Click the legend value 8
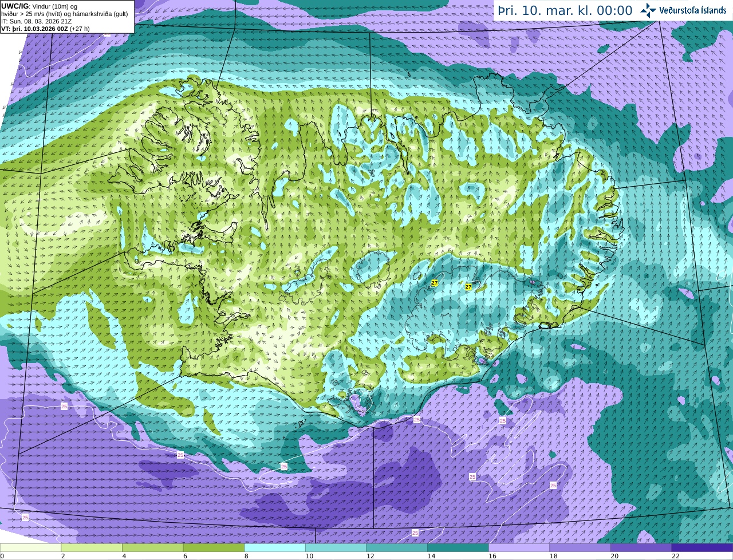This screenshot has width=733, height=560. tap(246, 556)
